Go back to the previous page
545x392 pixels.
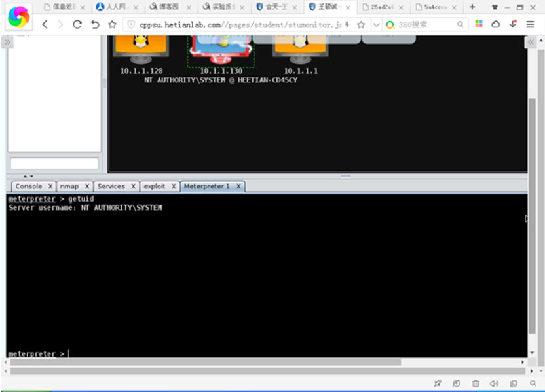coord(45,25)
